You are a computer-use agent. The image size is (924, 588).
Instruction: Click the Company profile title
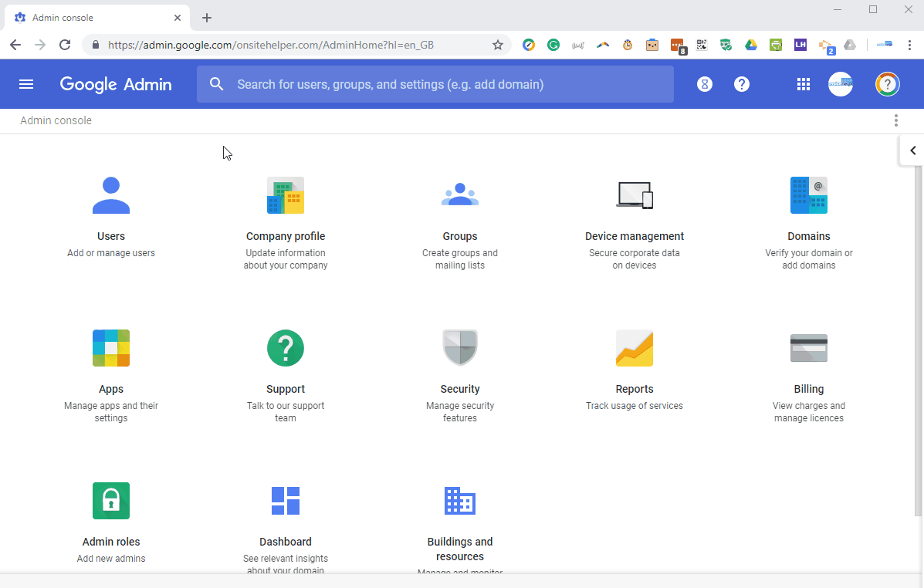point(285,236)
